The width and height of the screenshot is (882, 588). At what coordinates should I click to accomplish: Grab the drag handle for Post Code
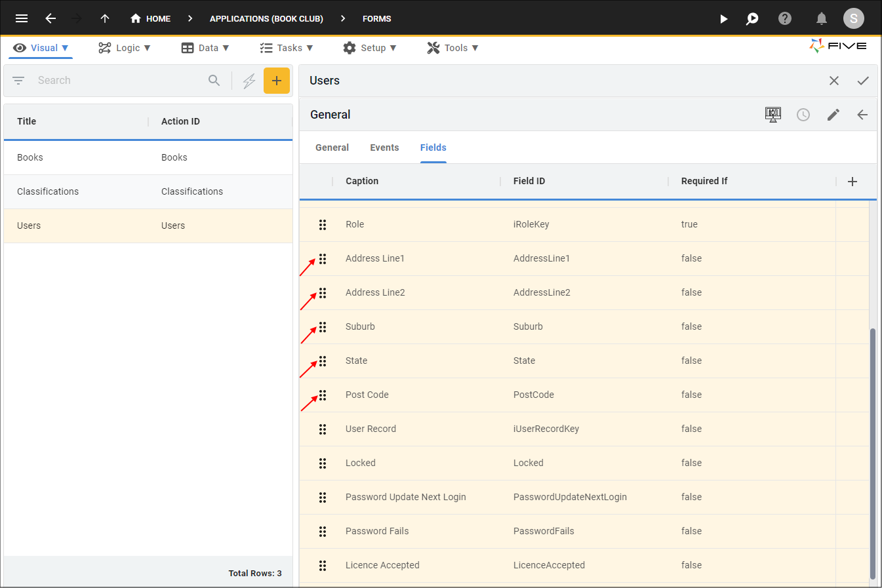pyautogui.click(x=323, y=395)
